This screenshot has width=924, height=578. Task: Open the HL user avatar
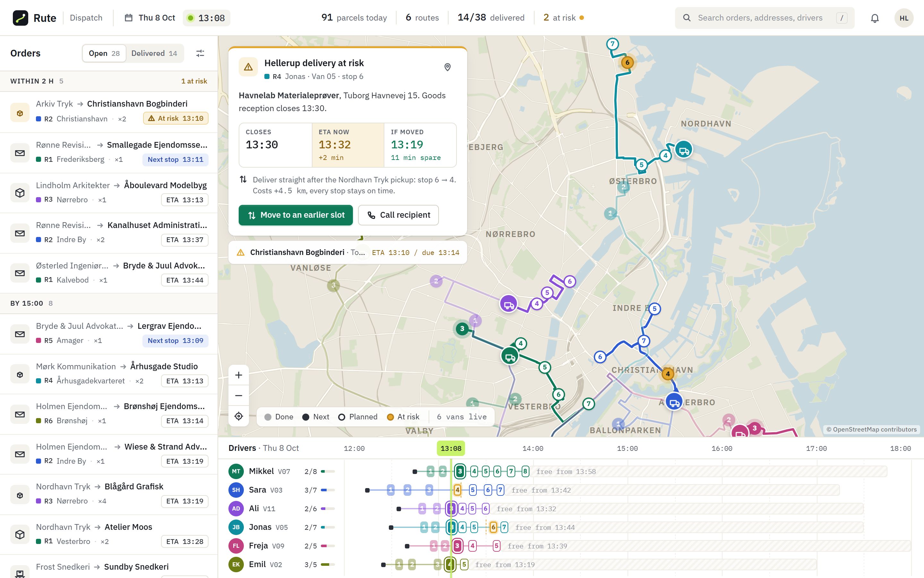(x=904, y=18)
